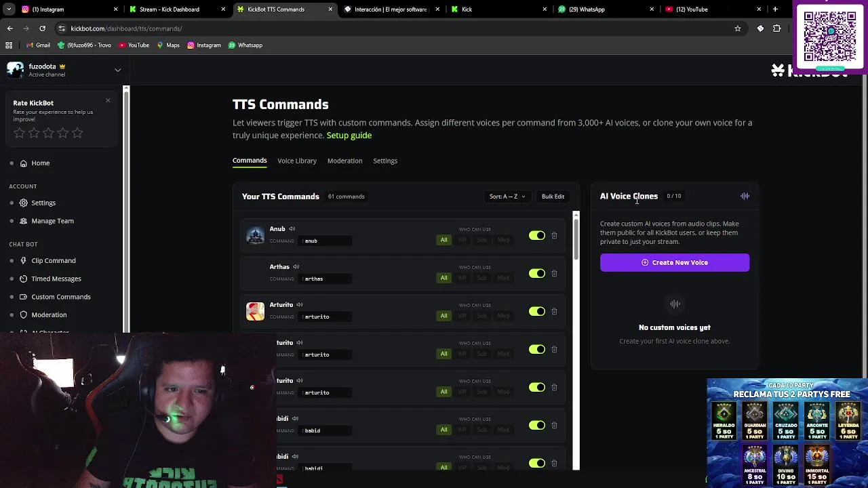Open the Trovo fuzo696 bookmark

(84, 45)
